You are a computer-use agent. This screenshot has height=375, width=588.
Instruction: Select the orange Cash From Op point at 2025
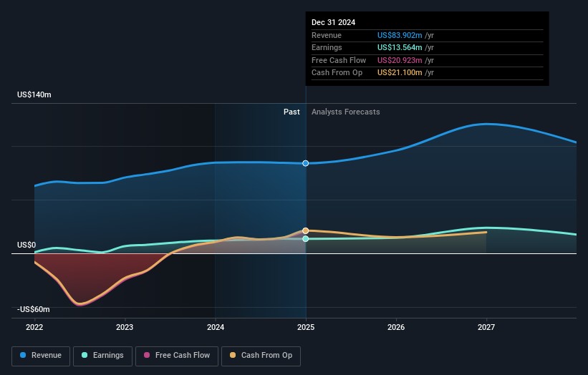pos(306,230)
